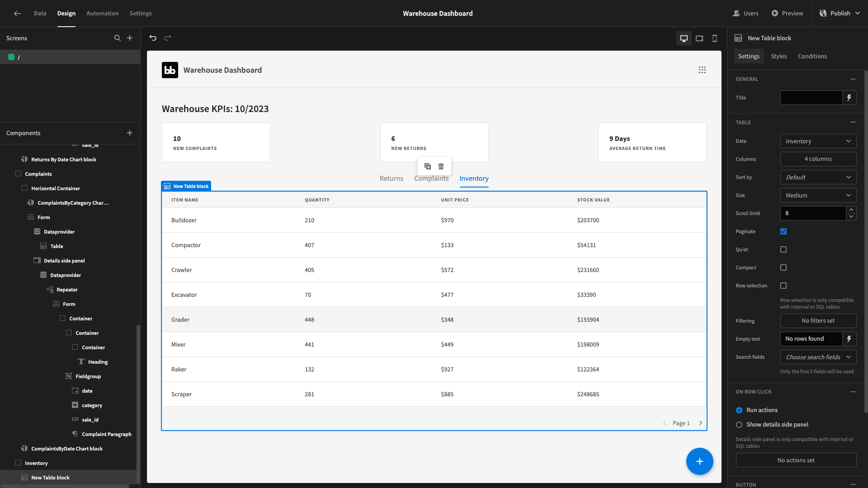The width and height of the screenshot is (868, 488).
Task: Search screens with magnifier icon
Action: [x=118, y=38]
